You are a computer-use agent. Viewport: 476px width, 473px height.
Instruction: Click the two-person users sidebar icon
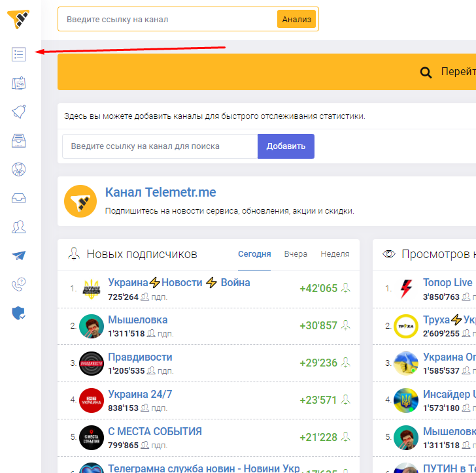(19, 227)
